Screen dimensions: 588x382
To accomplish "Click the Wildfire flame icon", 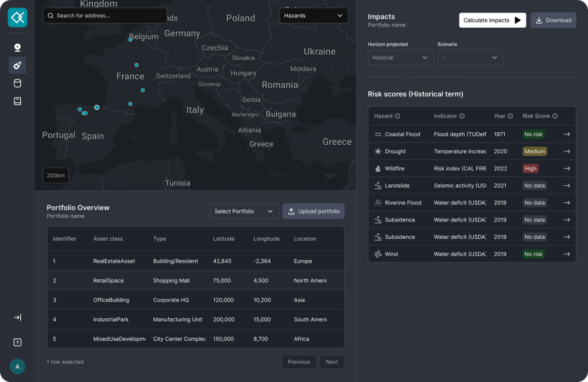I will (x=379, y=168).
